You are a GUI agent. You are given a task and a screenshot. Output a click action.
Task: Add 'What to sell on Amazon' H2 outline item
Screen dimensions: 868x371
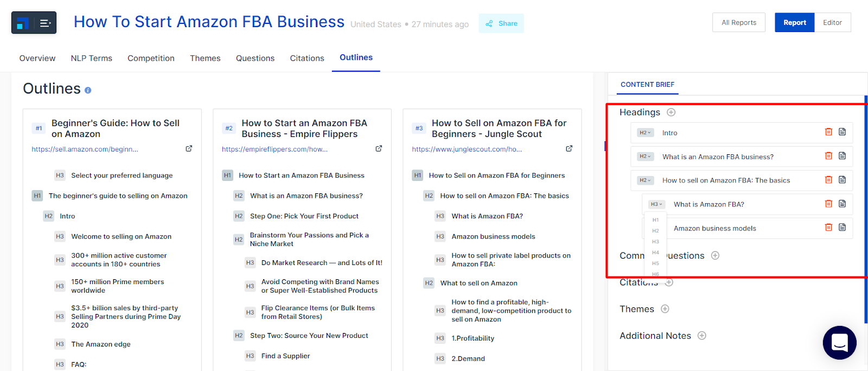(x=478, y=283)
